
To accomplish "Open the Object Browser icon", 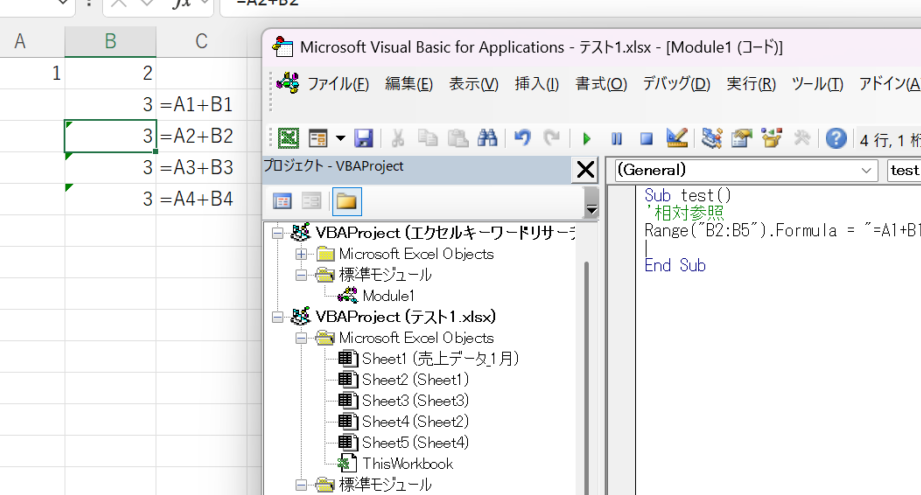I will point(771,138).
